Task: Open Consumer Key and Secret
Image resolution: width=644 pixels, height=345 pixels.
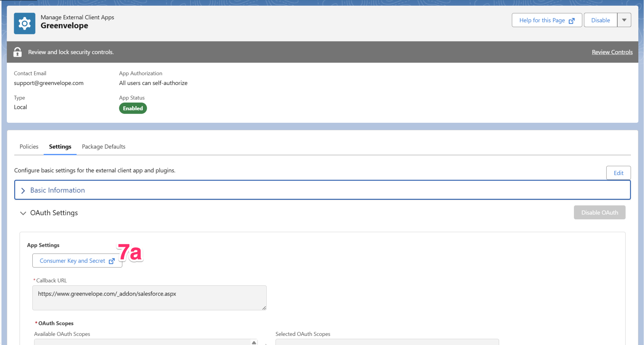Action: 77,261
